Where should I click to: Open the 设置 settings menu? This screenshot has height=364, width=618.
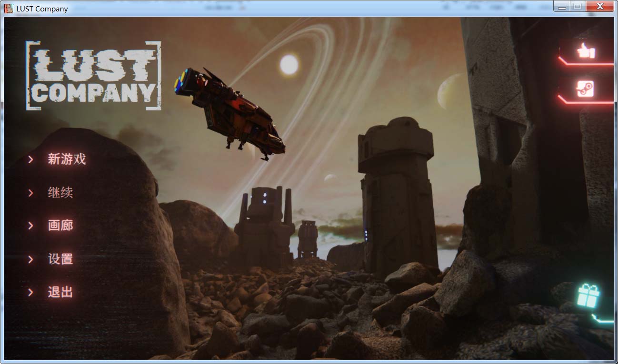(x=60, y=259)
